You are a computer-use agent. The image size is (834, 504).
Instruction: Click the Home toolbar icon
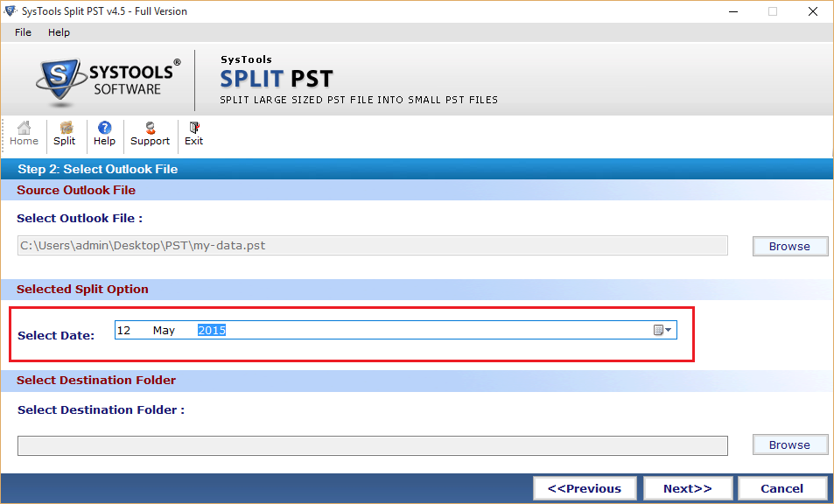(24, 134)
